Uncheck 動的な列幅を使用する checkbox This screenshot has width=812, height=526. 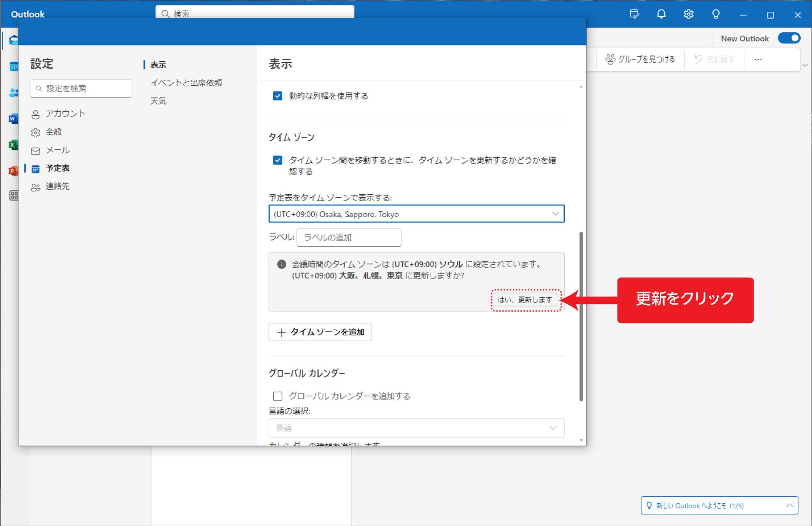pos(278,96)
